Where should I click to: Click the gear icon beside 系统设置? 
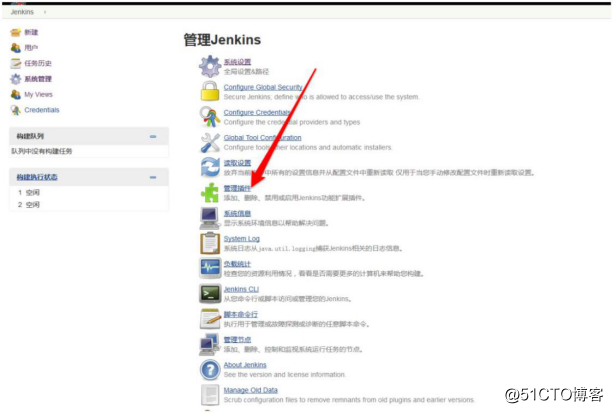210,66
